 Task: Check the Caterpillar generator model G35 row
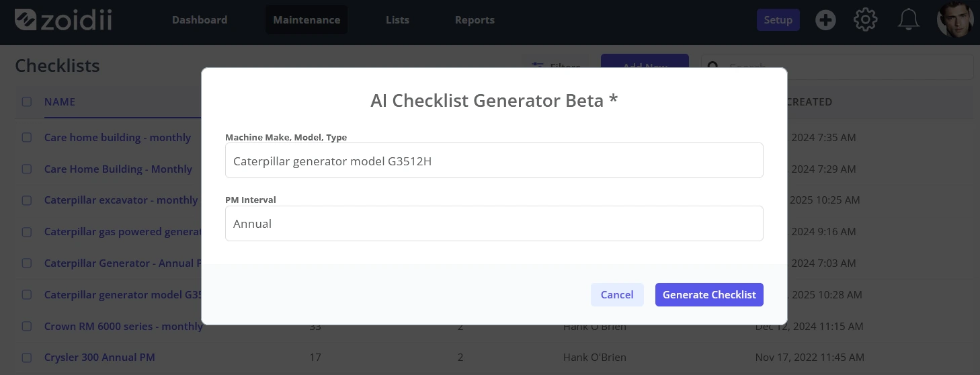[27, 294]
